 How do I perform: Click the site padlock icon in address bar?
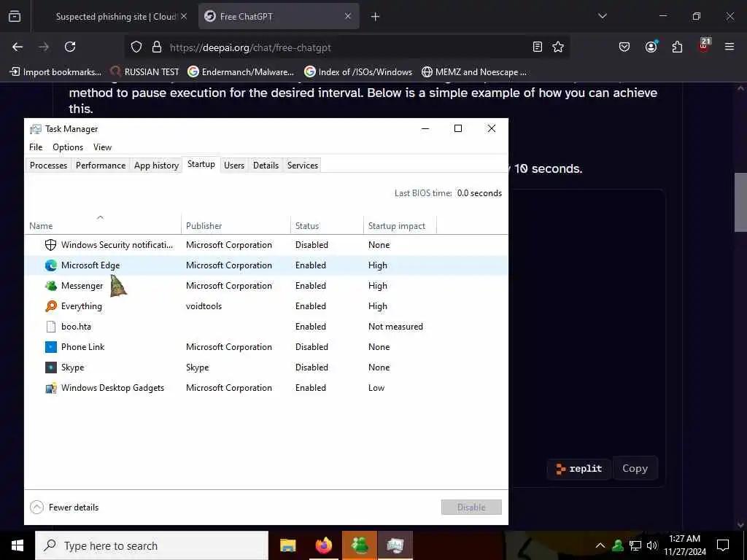click(157, 47)
